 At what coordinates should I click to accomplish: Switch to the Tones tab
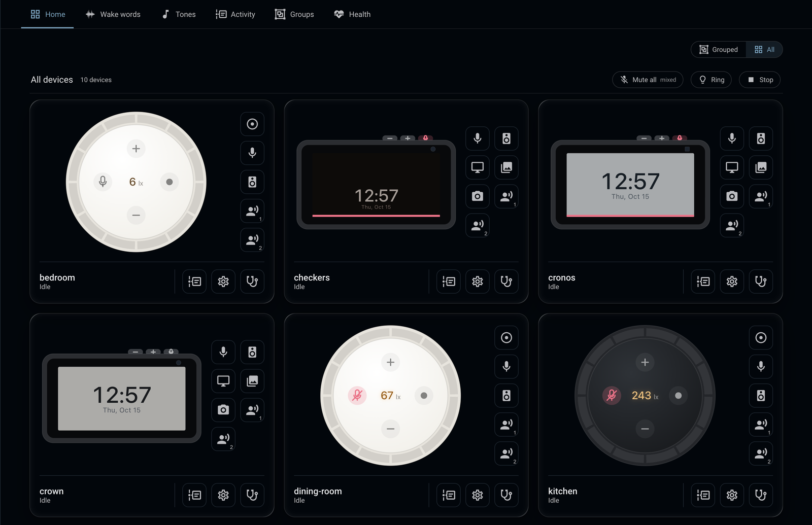[x=179, y=14]
